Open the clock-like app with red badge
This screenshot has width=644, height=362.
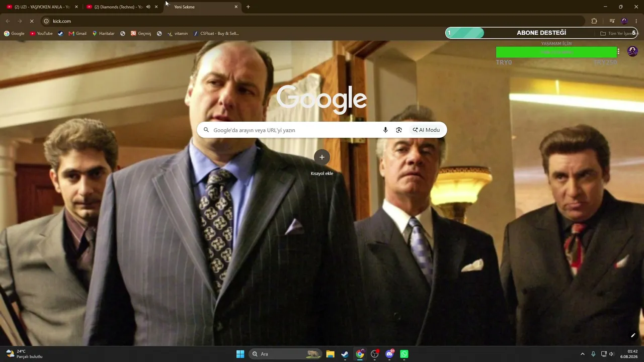(374, 354)
